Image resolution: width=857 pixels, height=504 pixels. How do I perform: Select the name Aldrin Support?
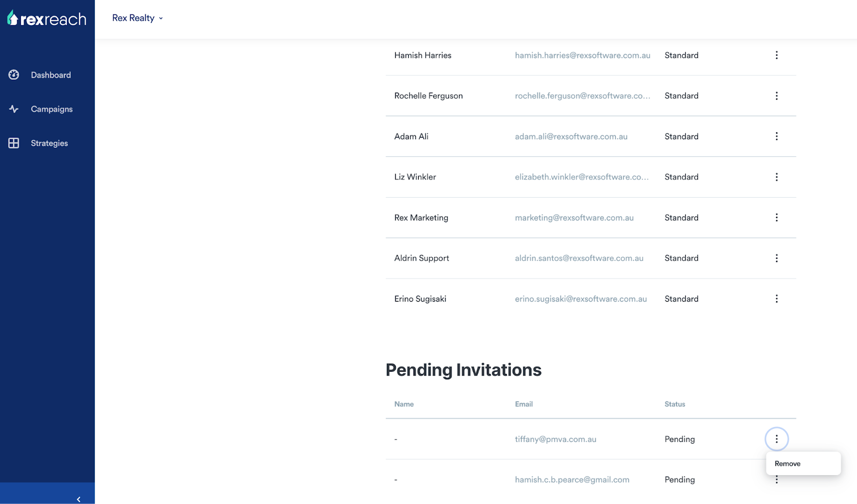(x=422, y=258)
